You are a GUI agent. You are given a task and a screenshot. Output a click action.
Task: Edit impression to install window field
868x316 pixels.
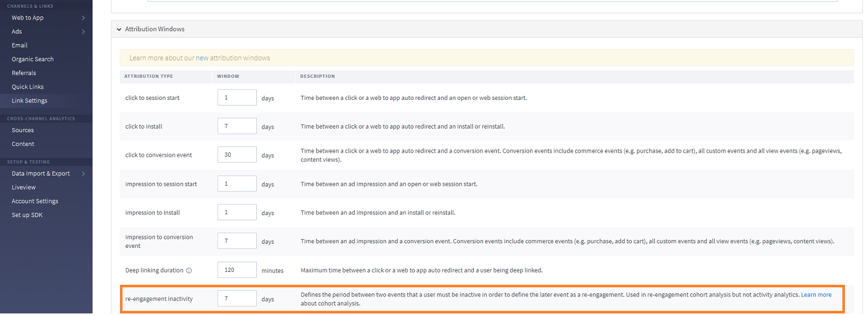pos(237,213)
